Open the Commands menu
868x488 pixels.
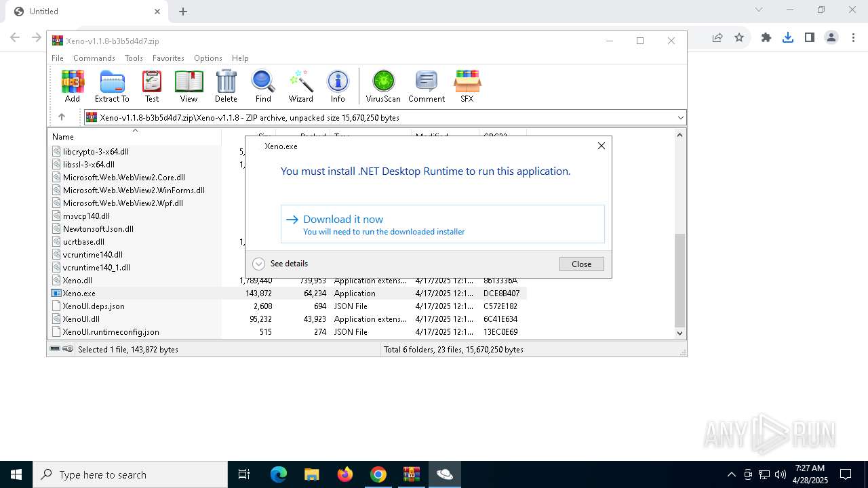coord(94,58)
